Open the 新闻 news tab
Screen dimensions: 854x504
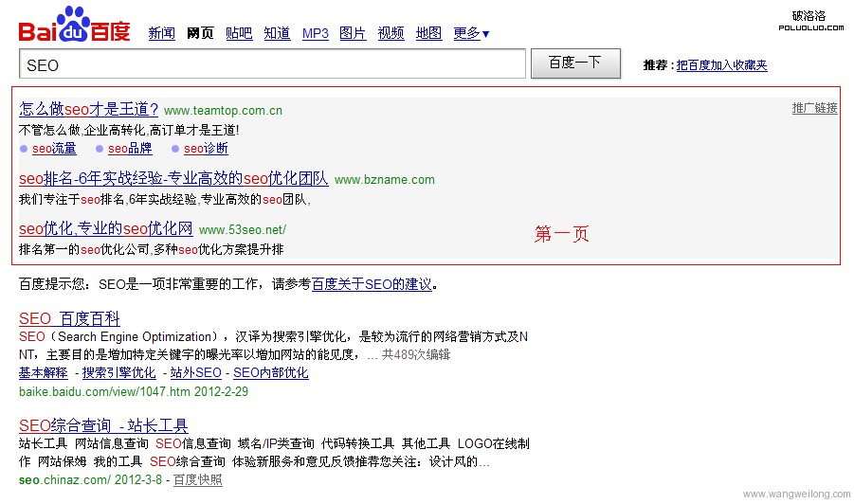pos(161,33)
